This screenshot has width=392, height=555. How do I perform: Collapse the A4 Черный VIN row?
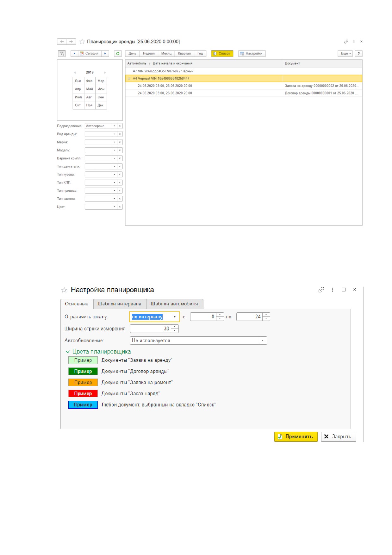129,79
